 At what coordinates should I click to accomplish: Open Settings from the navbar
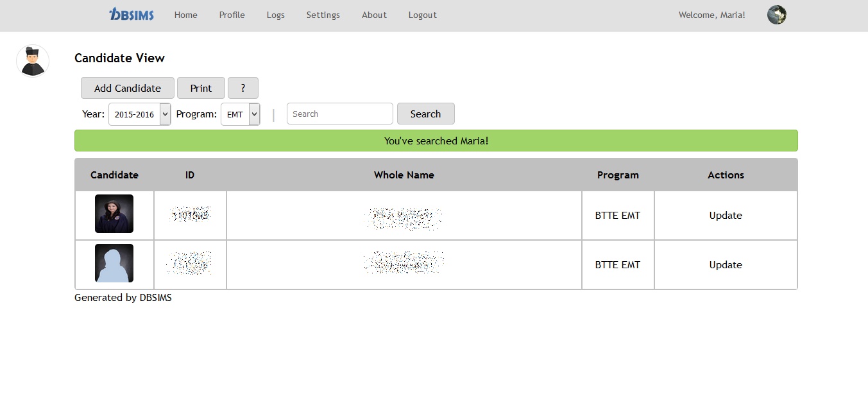point(323,15)
